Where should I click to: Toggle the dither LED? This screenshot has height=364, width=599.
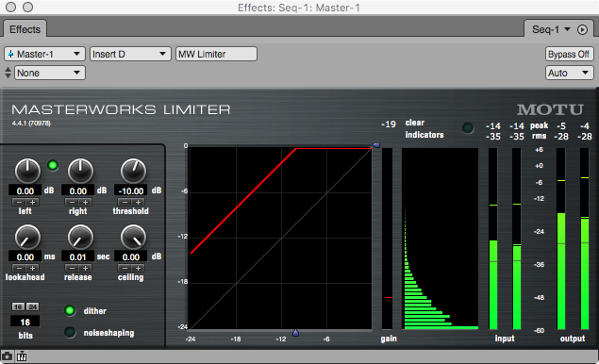[x=70, y=310]
